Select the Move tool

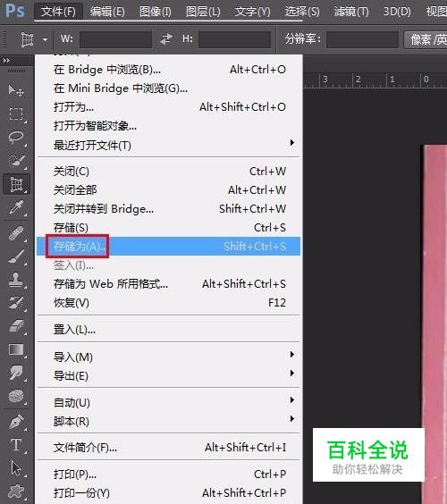tap(15, 90)
